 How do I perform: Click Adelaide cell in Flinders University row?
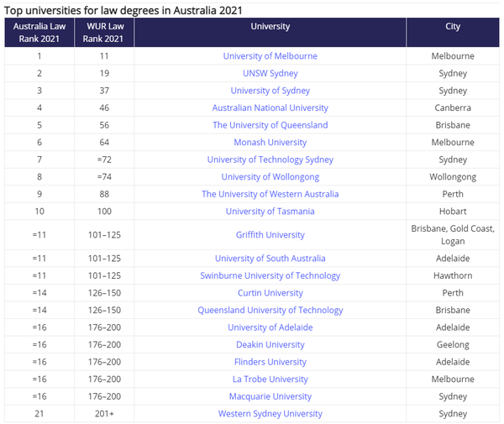click(x=453, y=362)
